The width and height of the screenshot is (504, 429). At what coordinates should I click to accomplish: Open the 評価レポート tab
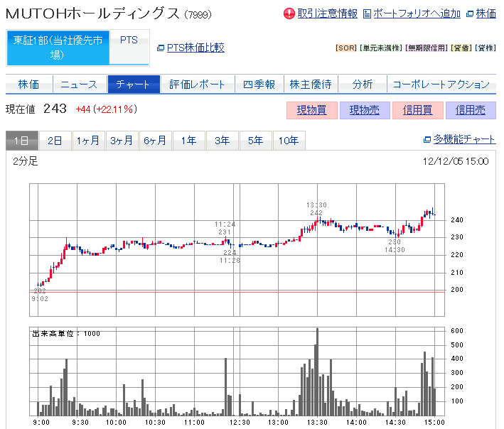pyautogui.click(x=197, y=85)
